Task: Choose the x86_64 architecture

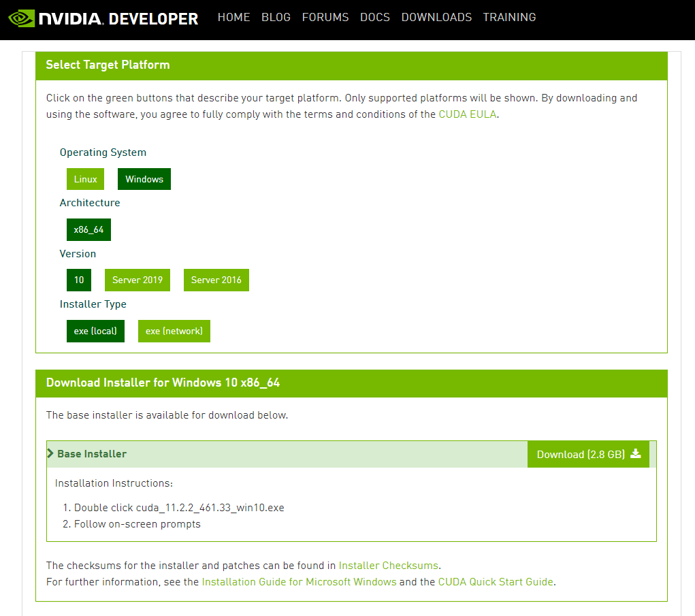Action: pyautogui.click(x=88, y=229)
